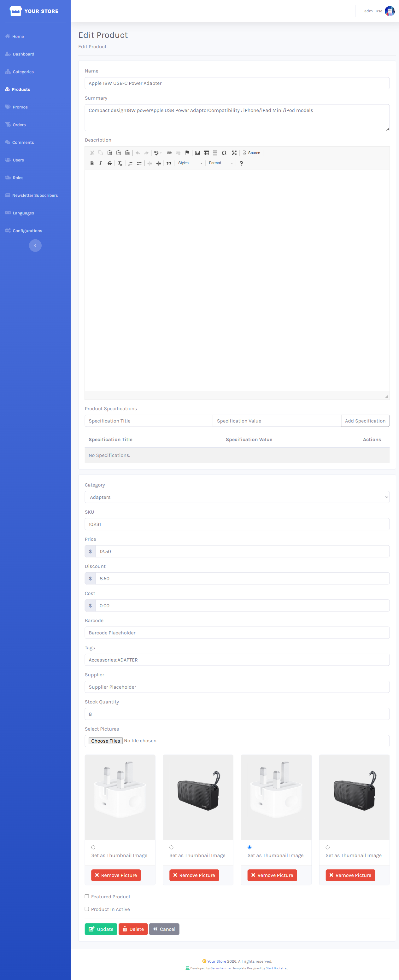
Task: Open Promos in sidebar
Action: pyautogui.click(x=16, y=107)
